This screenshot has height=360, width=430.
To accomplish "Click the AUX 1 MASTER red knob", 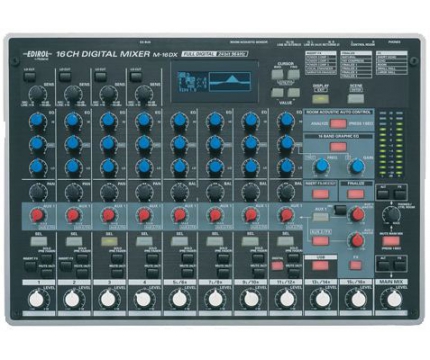I will point(357,214).
